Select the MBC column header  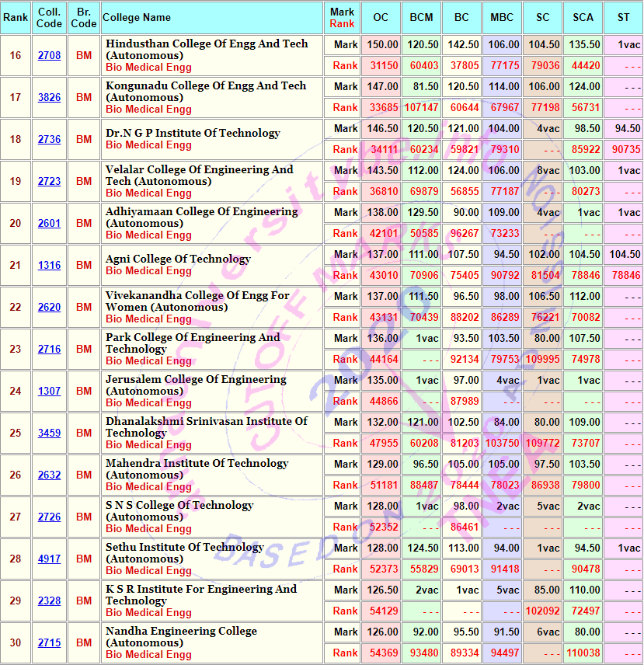(502, 18)
